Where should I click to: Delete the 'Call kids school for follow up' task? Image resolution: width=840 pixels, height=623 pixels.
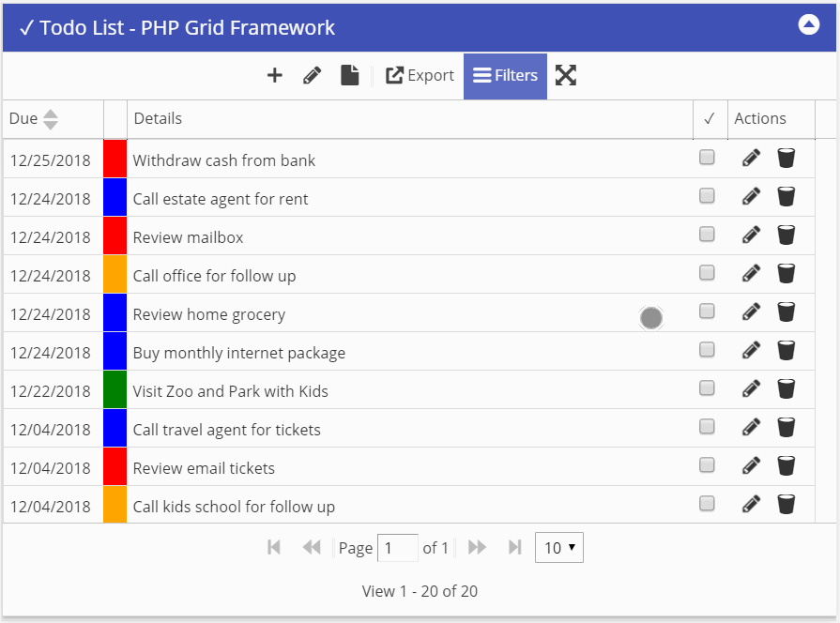point(786,505)
